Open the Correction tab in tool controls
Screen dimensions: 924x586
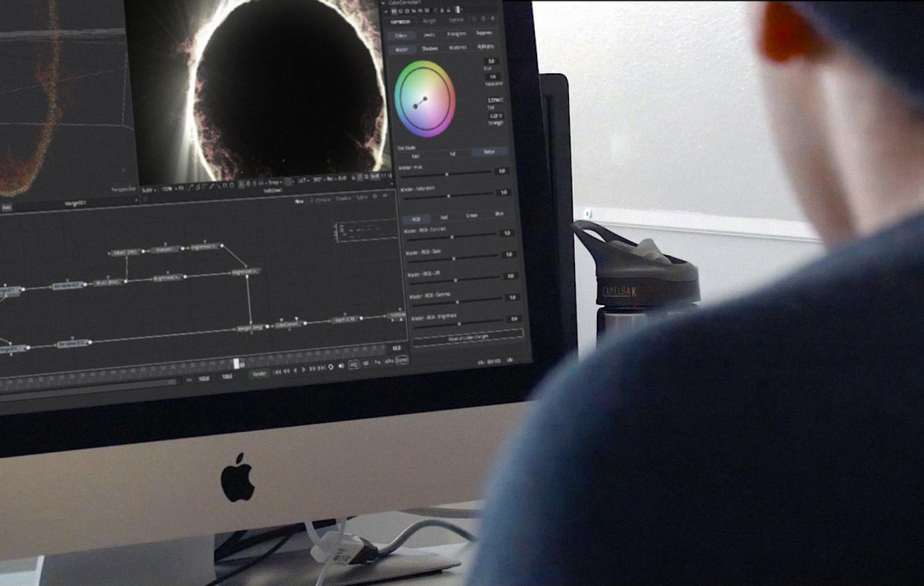(402, 22)
